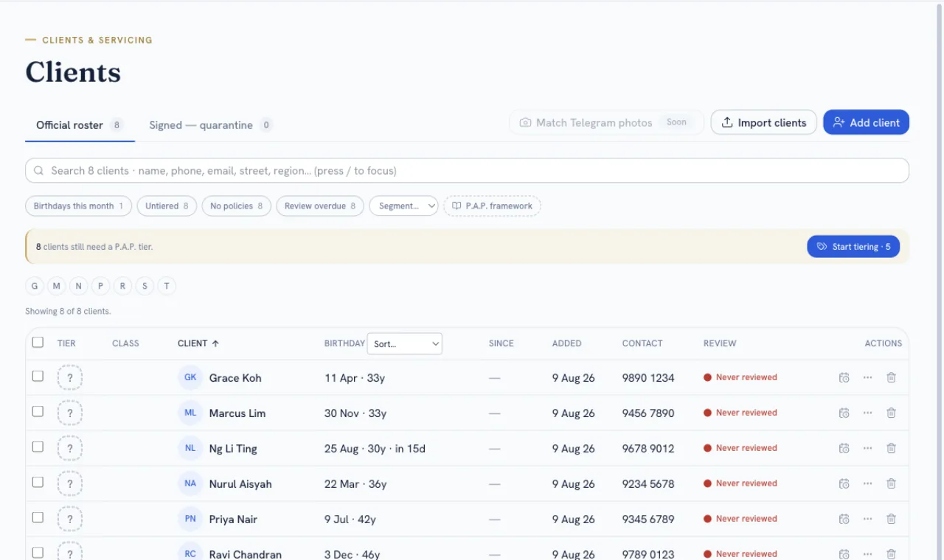
Task: Select Nurul Aisyah's row checkbox
Action: click(38, 482)
